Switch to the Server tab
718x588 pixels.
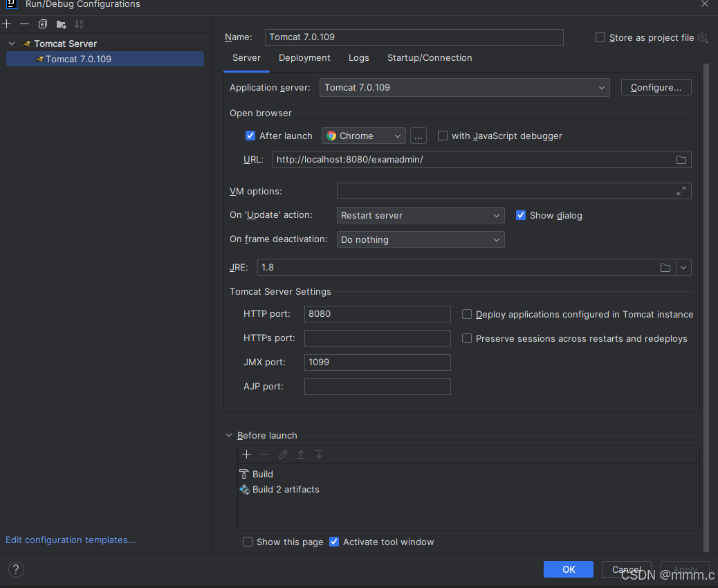[246, 57]
